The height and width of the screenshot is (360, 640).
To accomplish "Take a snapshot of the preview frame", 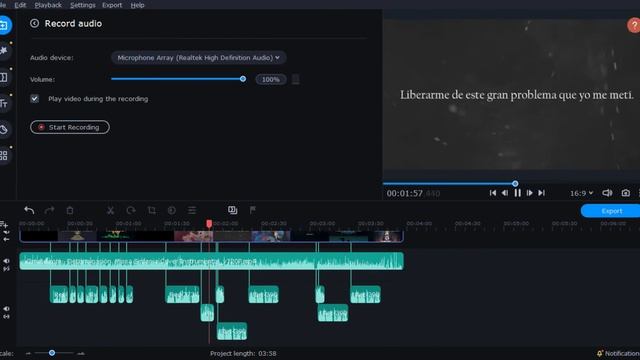I will 625,193.
